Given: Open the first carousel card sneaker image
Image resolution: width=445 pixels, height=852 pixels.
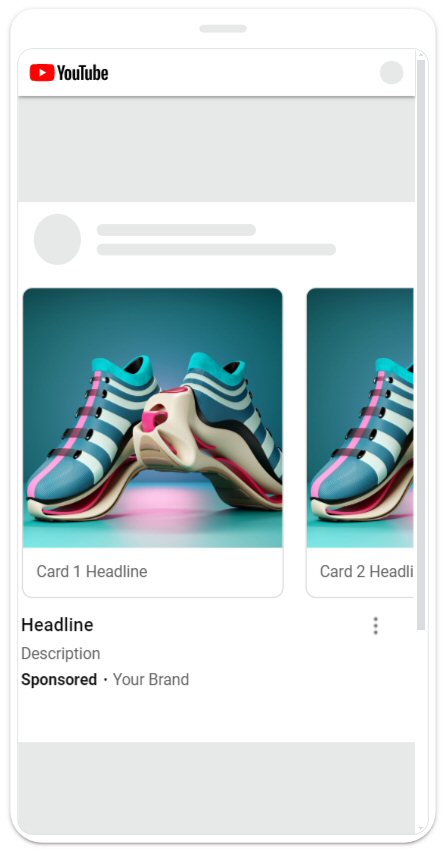Looking at the screenshot, I should (153, 418).
